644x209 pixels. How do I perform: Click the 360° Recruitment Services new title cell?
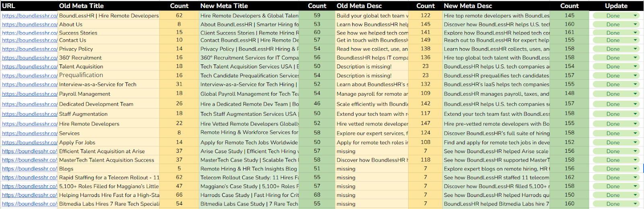(x=250, y=58)
